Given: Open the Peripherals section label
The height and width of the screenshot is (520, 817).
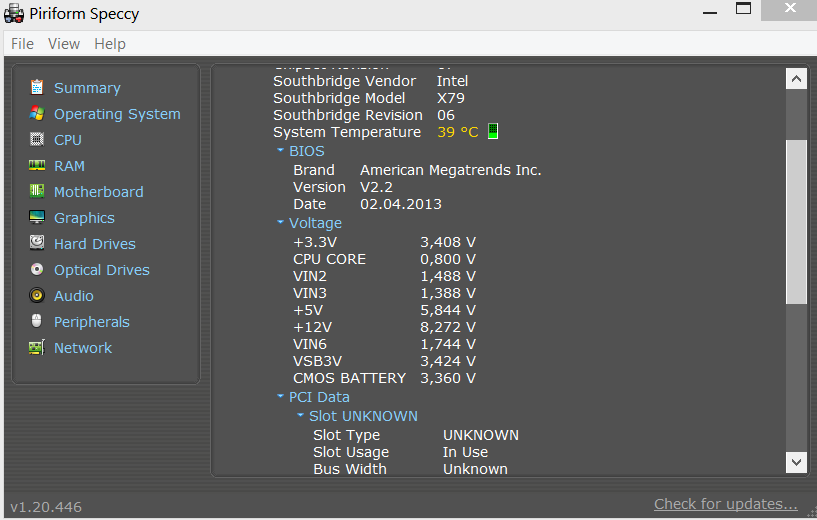Looking at the screenshot, I should [x=92, y=322].
